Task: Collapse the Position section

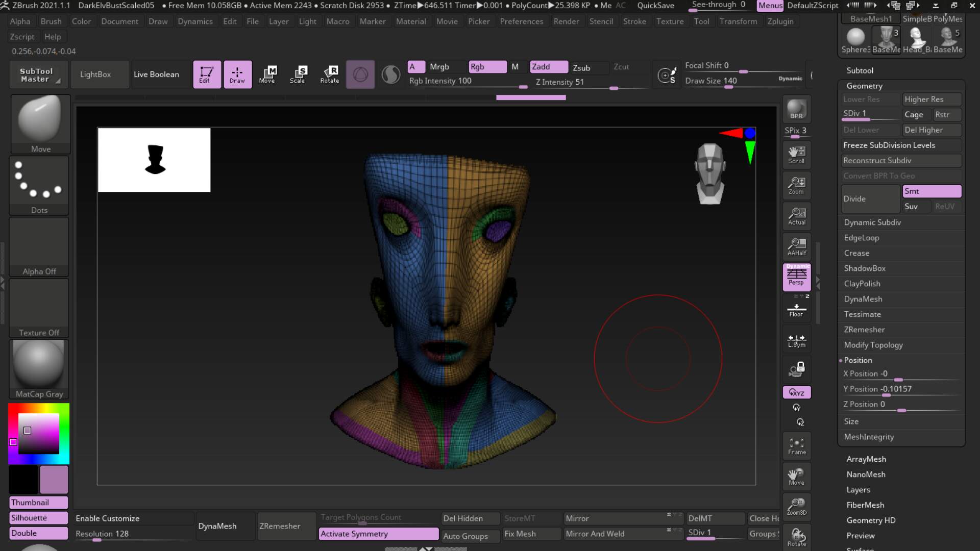Action: [x=858, y=360]
